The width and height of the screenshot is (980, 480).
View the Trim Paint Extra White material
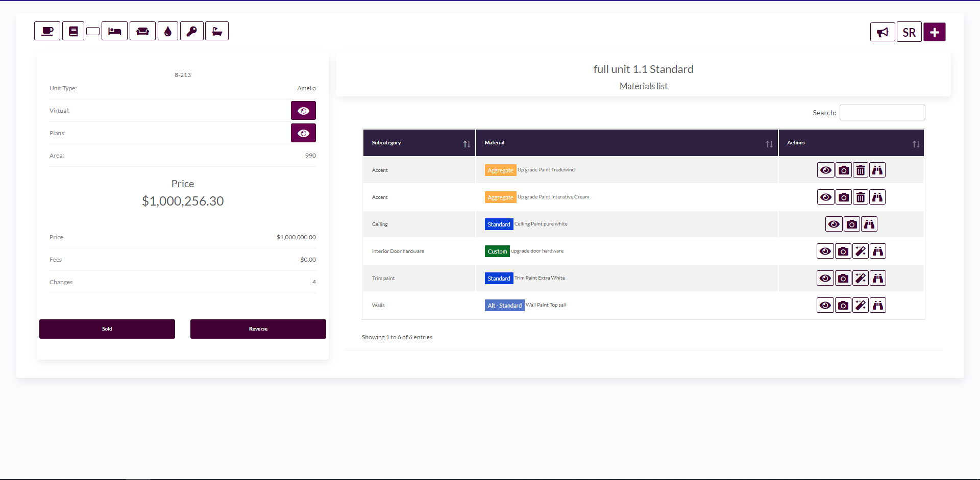point(825,279)
